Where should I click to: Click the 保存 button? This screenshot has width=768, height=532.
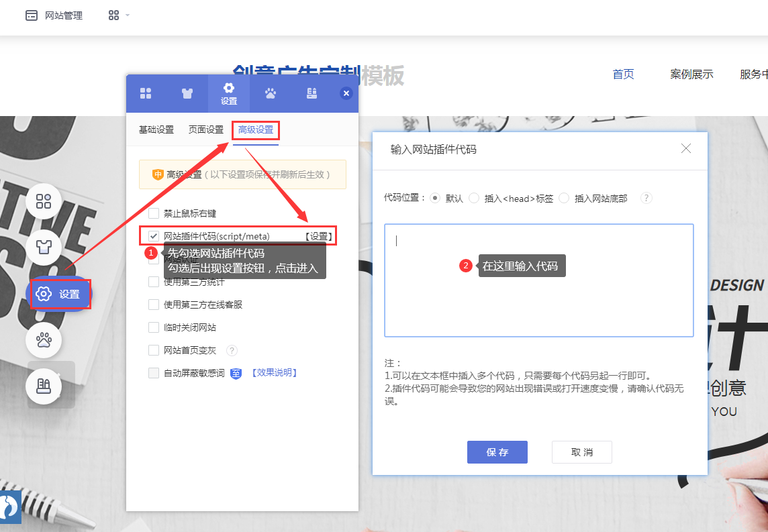pyautogui.click(x=497, y=452)
